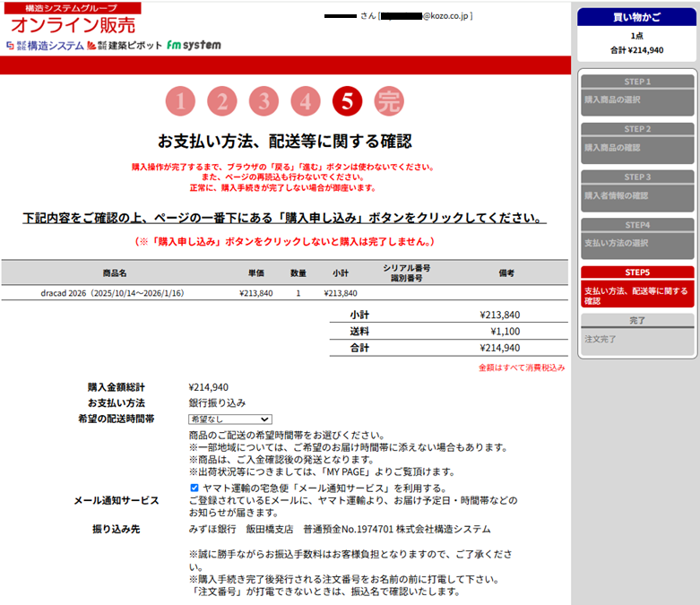Click the オンライン販売 site title
700x605 pixels.
pyautogui.click(x=73, y=25)
